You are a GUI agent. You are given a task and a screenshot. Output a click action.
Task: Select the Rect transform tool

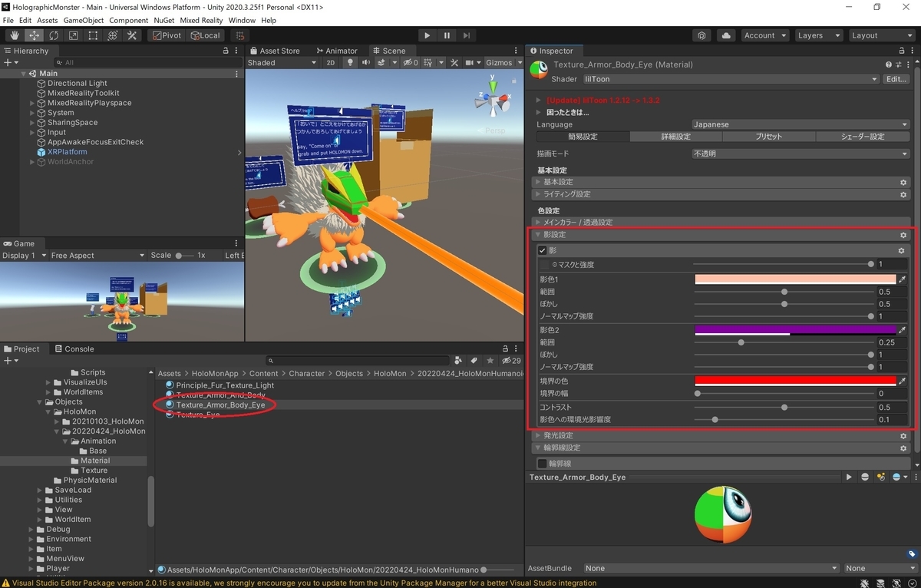click(93, 35)
